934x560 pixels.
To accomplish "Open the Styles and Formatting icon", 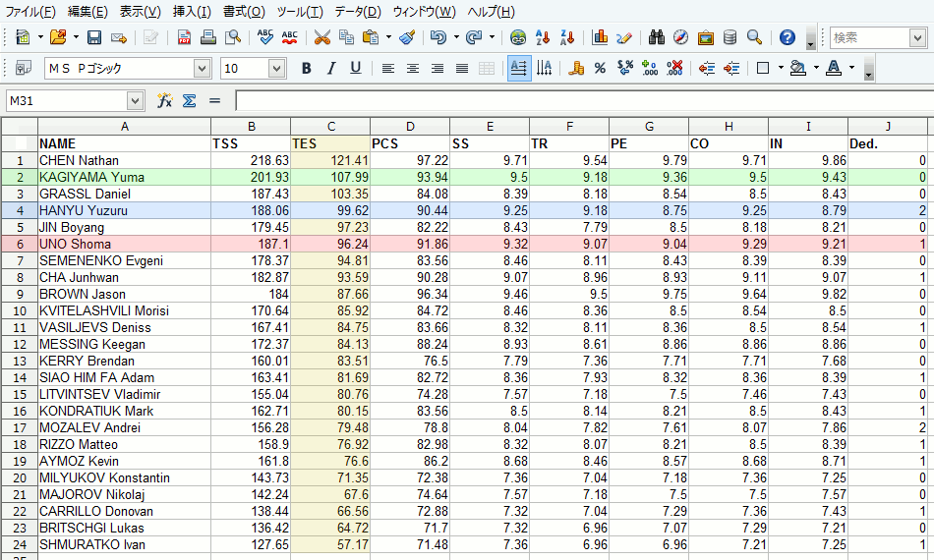I will click(x=24, y=68).
